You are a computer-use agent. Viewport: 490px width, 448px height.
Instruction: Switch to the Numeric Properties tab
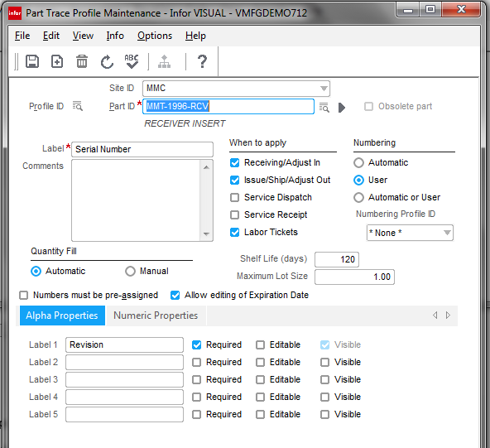pyautogui.click(x=156, y=316)
